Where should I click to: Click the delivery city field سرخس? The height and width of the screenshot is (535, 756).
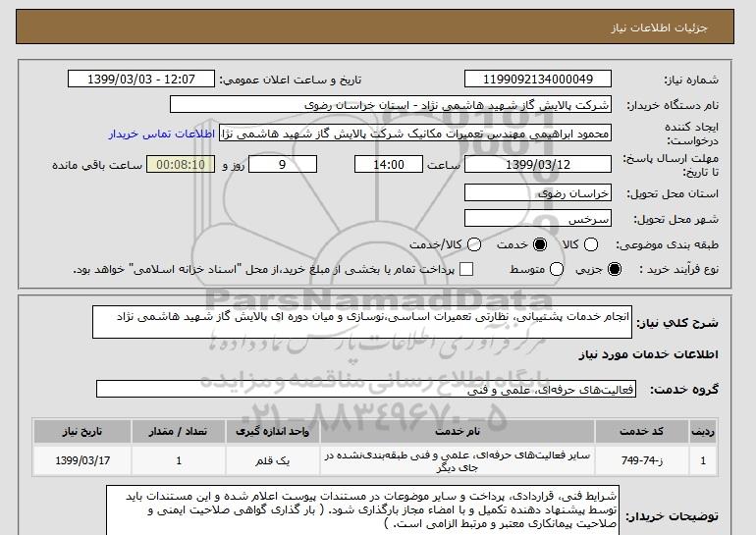(538, 218)
